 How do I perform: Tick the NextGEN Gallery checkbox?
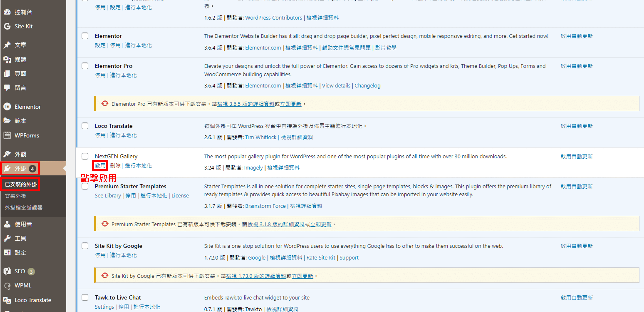(x=85, y=156)
